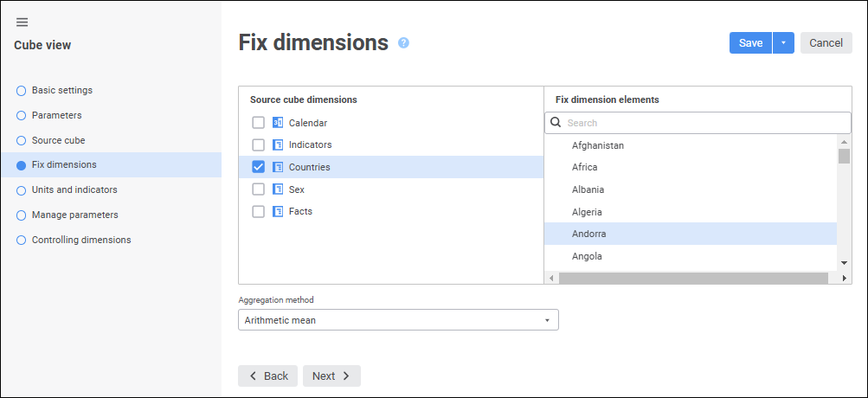Viewport: 868px width, 398px height.
Task: Uncheck the Countries checkbox
Action: click(258, 167)
